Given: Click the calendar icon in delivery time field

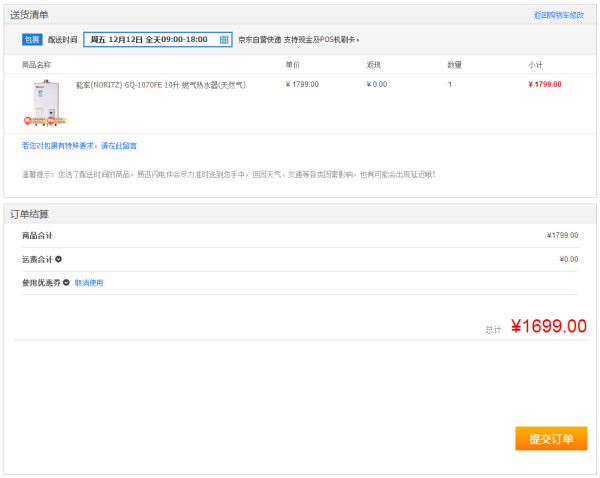Looking at the screenshot, I should [224, 39].
